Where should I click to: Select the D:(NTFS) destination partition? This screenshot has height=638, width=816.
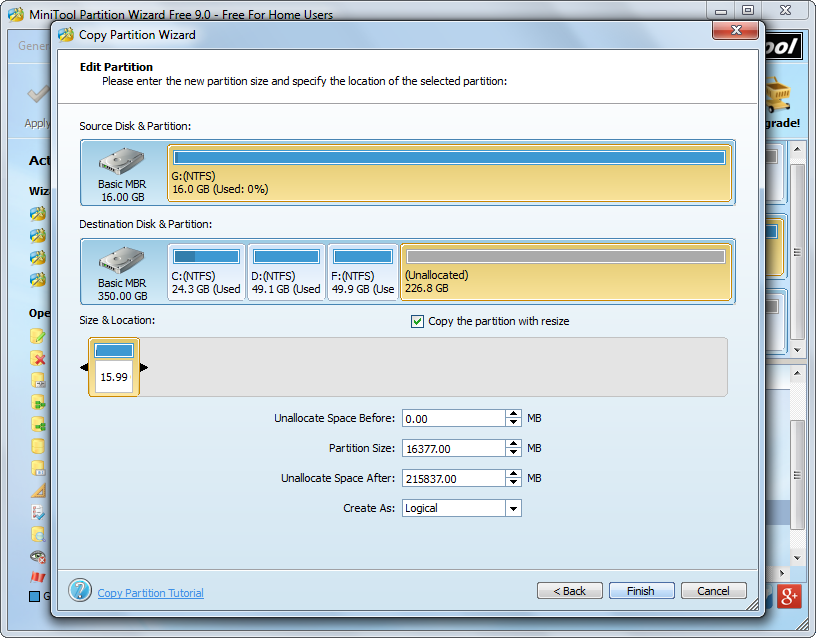click(x=286, y=272)
